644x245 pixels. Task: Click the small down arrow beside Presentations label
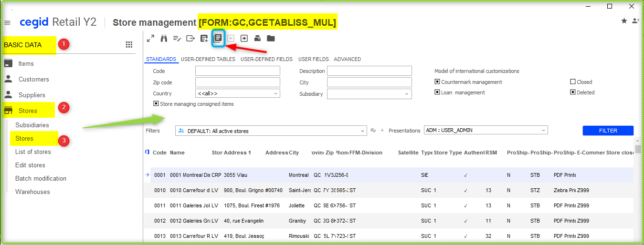pyautogui.click(x=382, y=130)
